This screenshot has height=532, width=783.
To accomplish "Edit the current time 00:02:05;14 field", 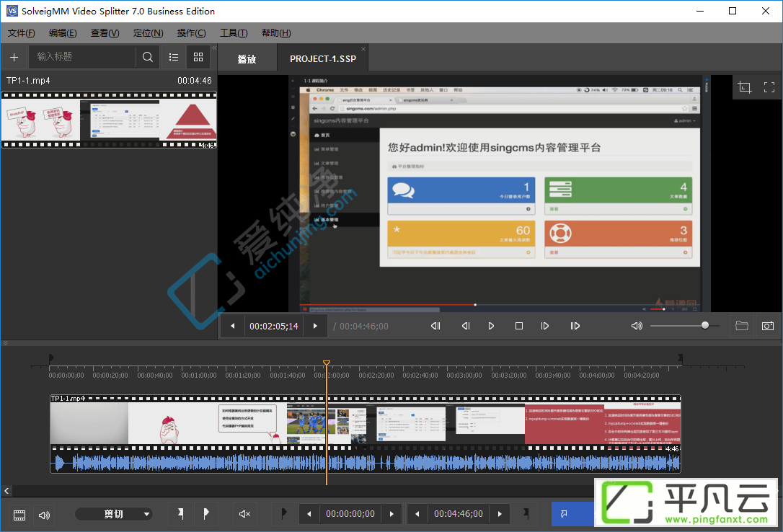I will [x=274, y=326].
